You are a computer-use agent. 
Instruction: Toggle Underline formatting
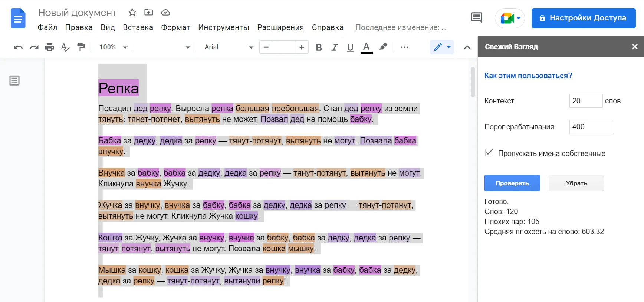[x=350, y=47]
